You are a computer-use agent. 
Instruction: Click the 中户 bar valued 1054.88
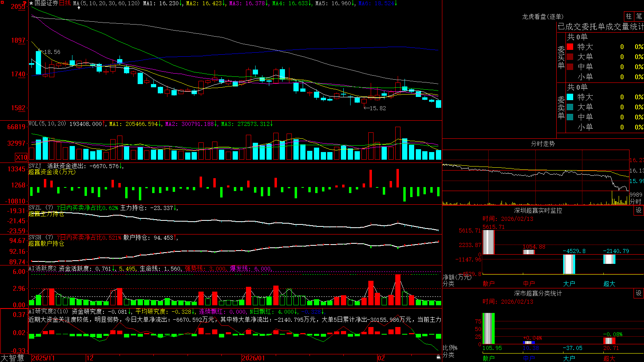[529, 252]
